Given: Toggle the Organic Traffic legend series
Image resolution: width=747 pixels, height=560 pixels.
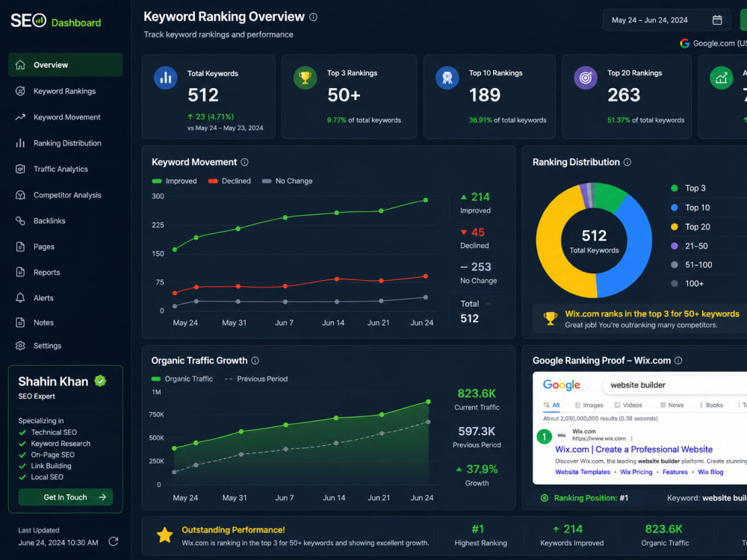Looking at the screenshot, I should [x=182, y=379].
